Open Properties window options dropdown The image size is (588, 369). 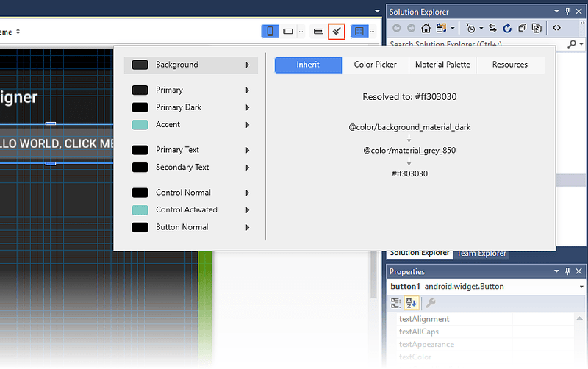point(556,271)
